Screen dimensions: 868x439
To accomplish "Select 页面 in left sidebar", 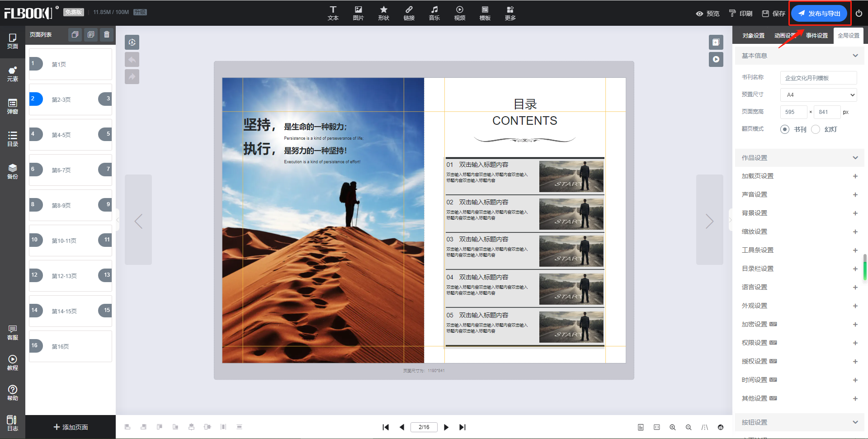I will tap(13, 41).
